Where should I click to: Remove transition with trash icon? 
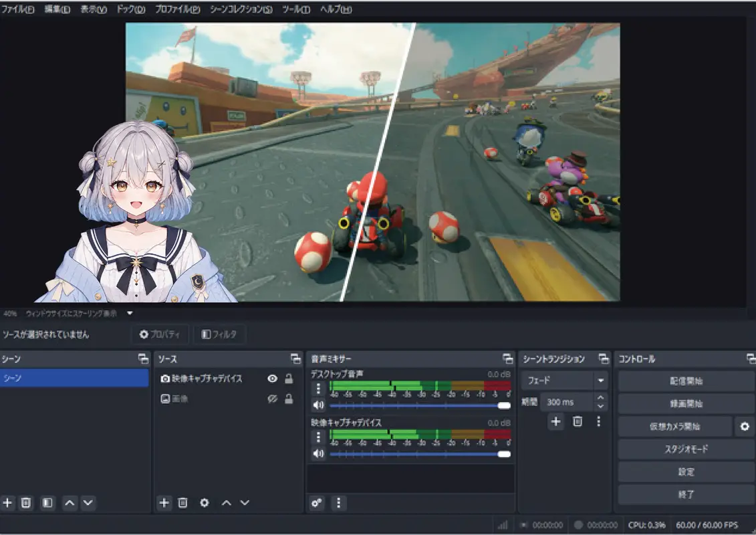click(x=577, y=421)
